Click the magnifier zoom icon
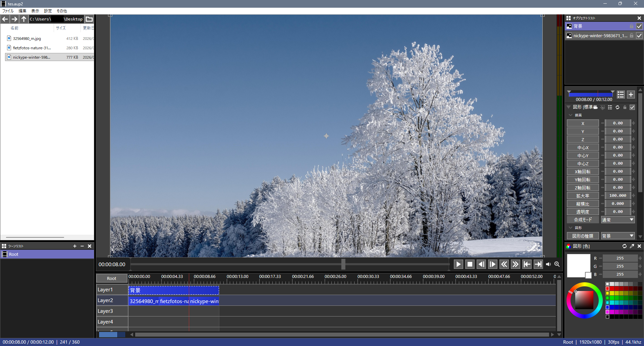 tap(557, 264)
